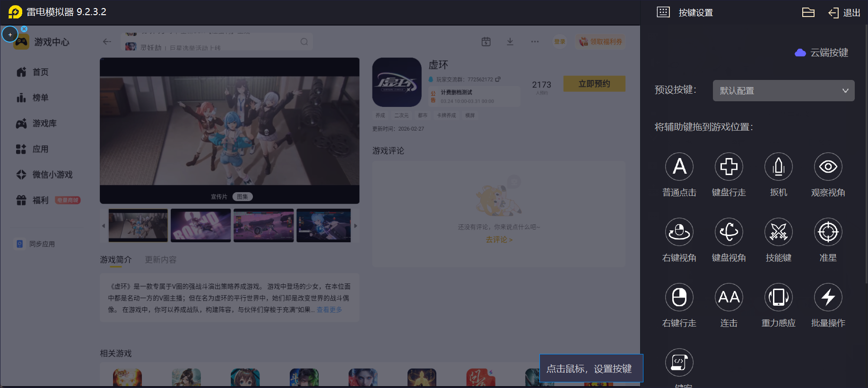868x388 pixels.
Task: Click the back arrow in game center
Action: coord(107,42)
